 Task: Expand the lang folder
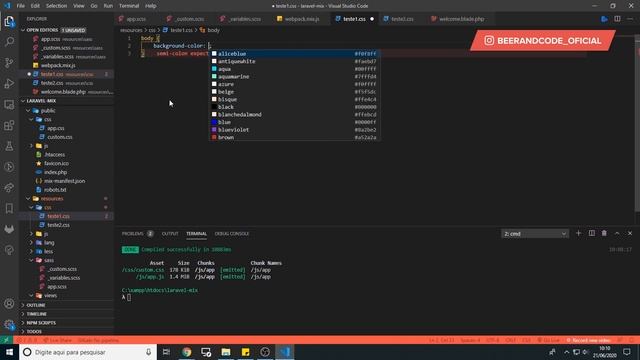pos(49,242)
